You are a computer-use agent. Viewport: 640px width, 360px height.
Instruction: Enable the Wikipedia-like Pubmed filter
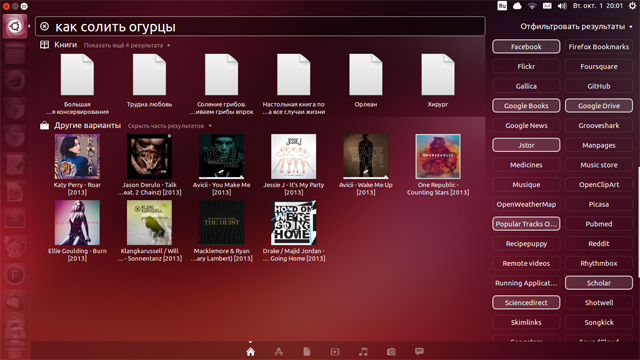(599, 224)
